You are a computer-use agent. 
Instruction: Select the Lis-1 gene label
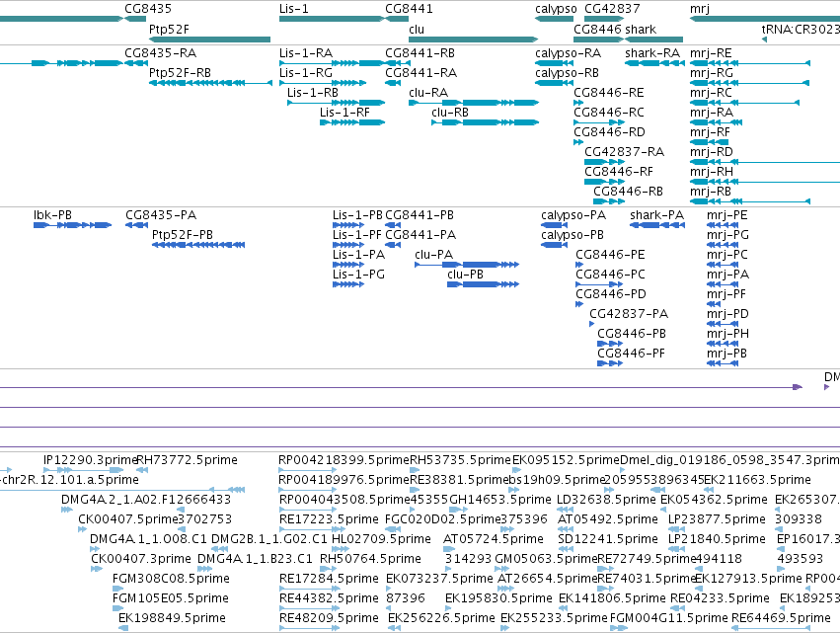point(293,9)
